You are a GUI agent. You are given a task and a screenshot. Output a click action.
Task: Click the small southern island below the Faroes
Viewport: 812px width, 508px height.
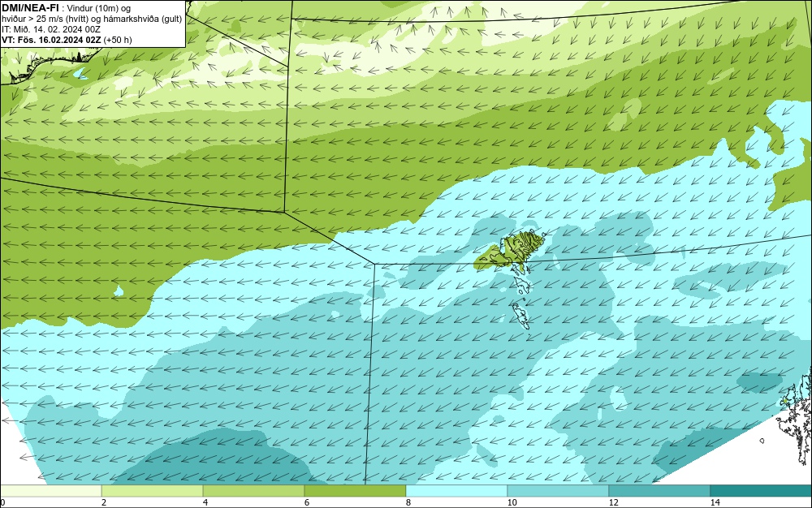[x=521, y=316]
